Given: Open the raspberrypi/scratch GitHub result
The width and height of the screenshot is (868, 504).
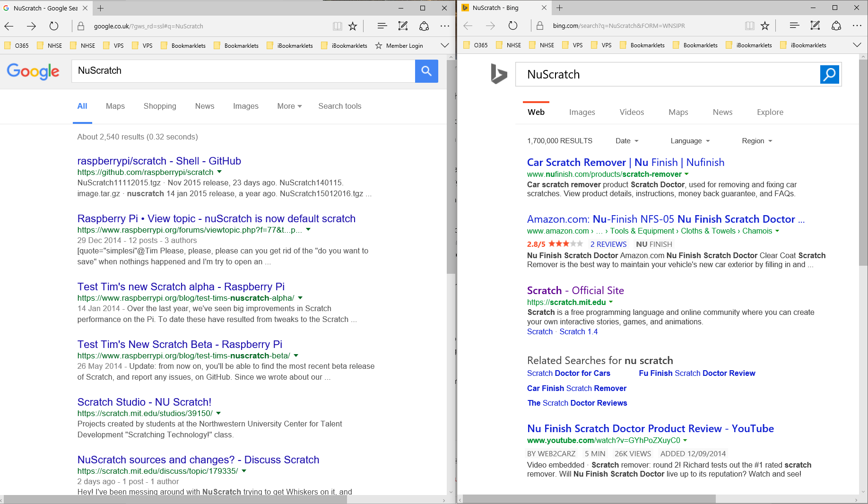Looking at the screenshot, I should [159, 161].
